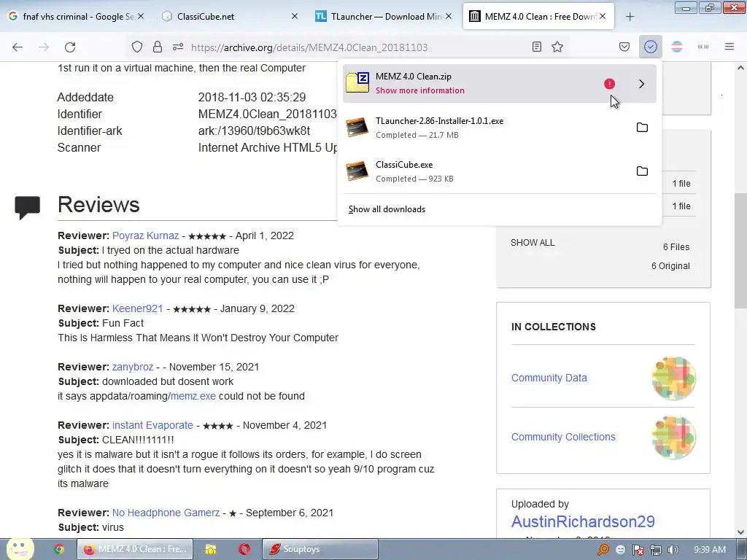Open the Community Collections link
Viewport: 747px width, 560px height.
coord(563,437)
